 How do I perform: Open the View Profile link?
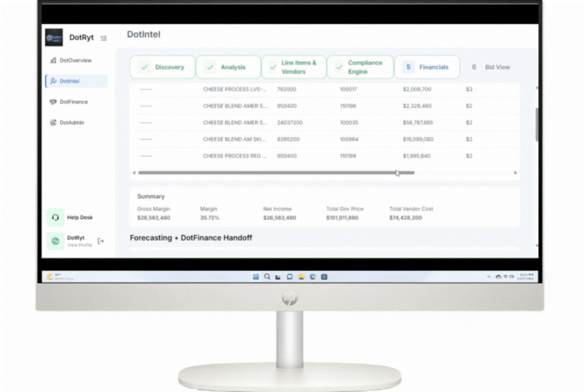pos(79,245)
